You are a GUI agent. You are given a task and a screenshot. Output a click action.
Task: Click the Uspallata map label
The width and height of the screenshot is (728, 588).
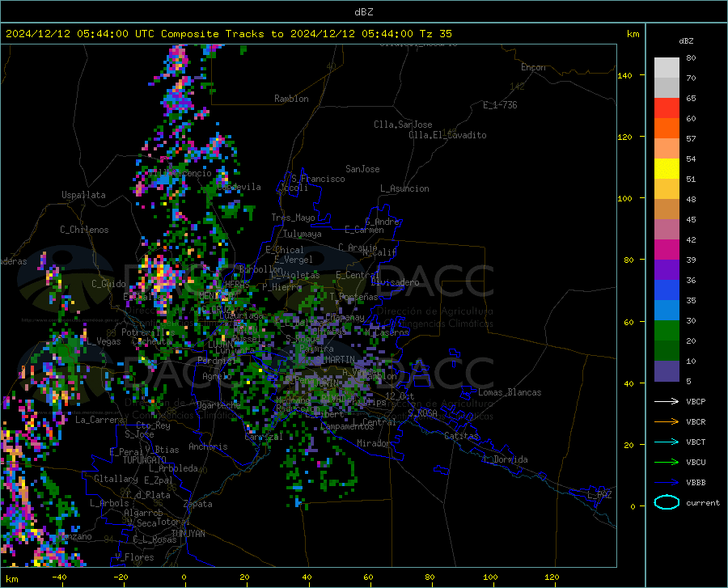(83, 195)
